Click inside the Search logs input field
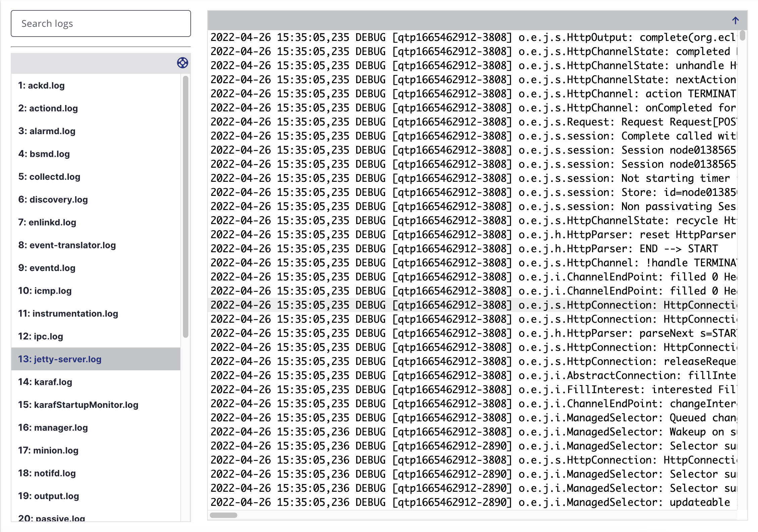The image size is (758, 532). [x=100, y=23]
